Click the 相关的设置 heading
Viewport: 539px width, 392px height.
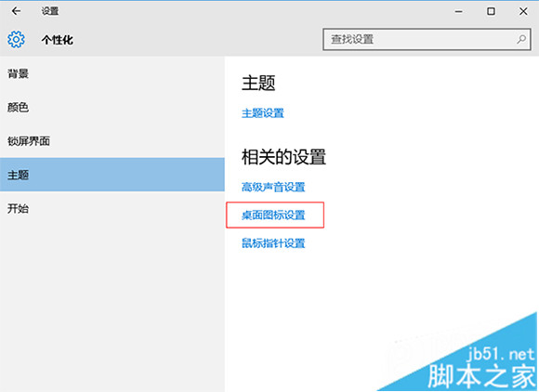pos(283,157)
